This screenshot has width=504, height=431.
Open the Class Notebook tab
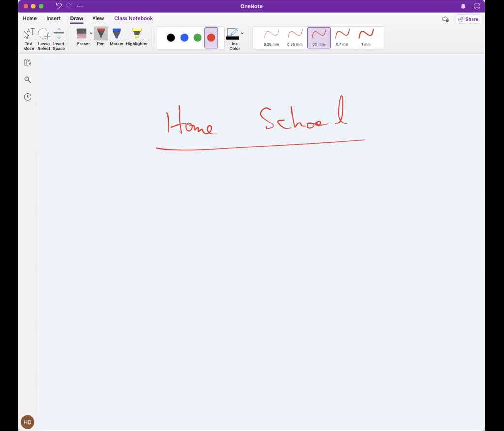click(133, 18)
